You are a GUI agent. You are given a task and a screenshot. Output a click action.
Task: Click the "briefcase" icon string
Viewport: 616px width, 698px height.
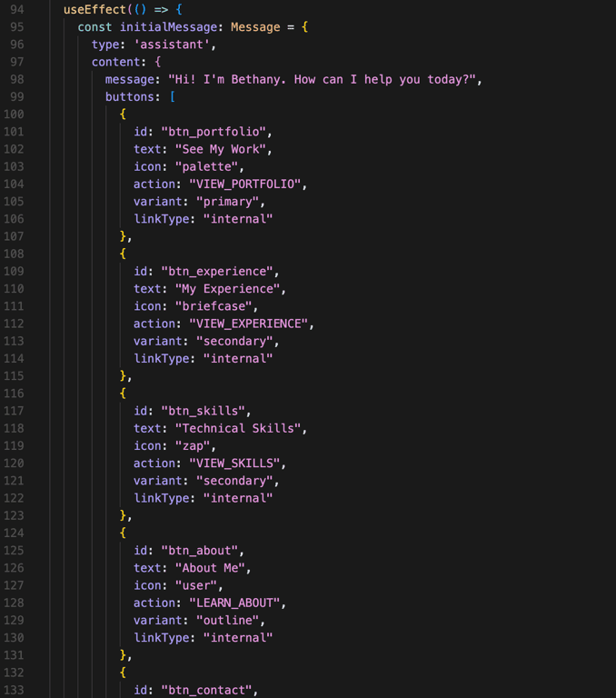point(214,306)
